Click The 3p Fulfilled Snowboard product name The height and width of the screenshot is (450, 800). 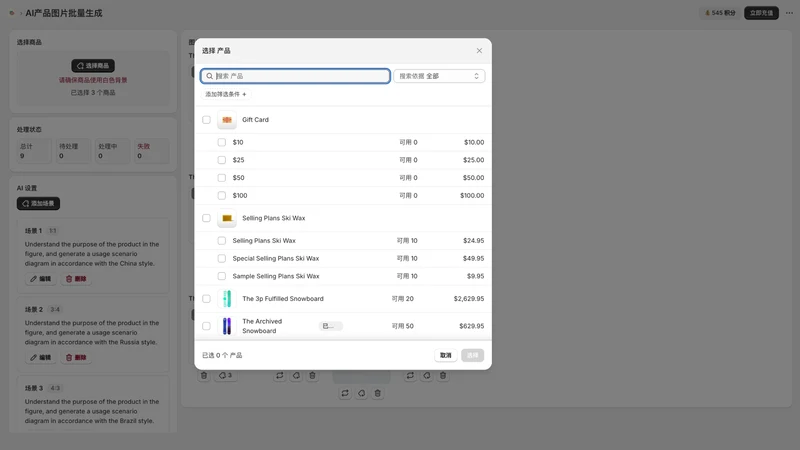coord(283,299)
